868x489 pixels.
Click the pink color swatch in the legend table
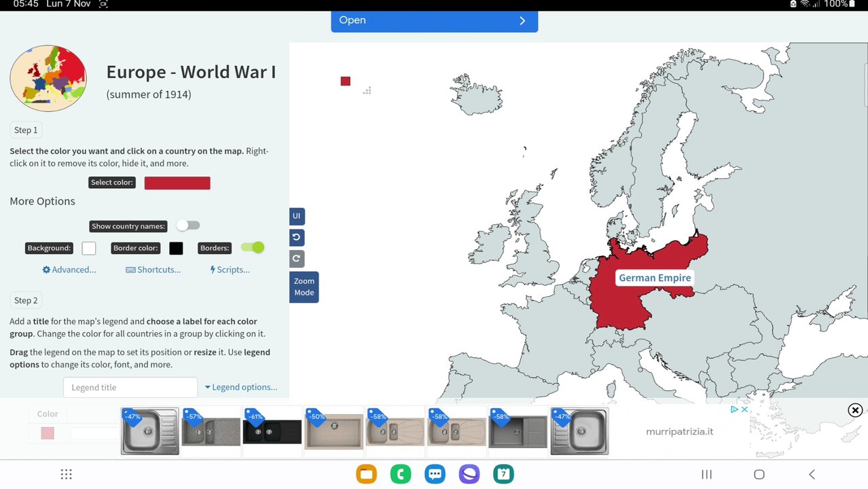point(48,433)
